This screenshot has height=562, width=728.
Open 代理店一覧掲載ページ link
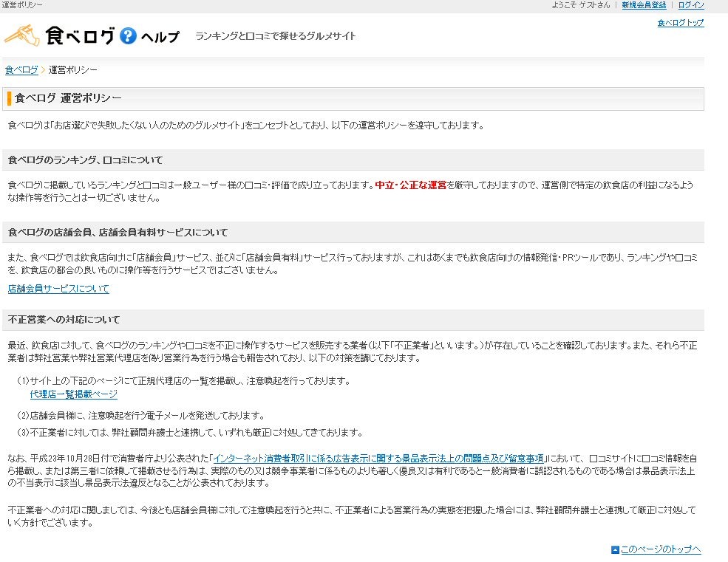point(74,394)
